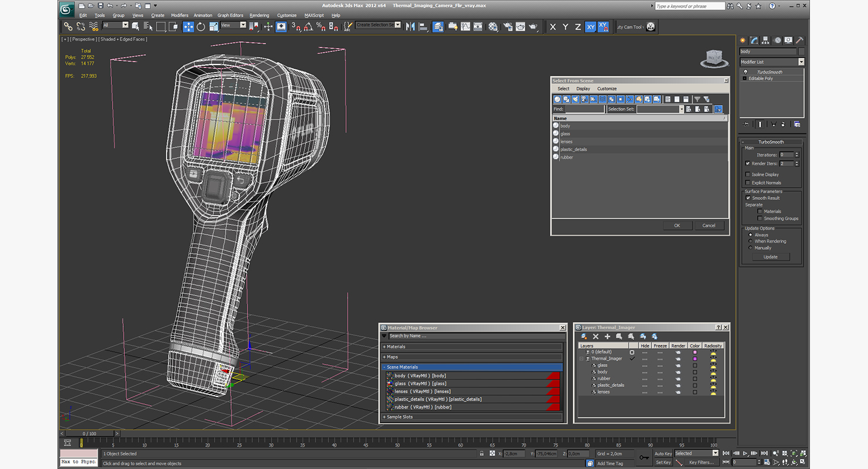Create new layer in Layer window
Screen dimensions: 868x469
[584, 337]
